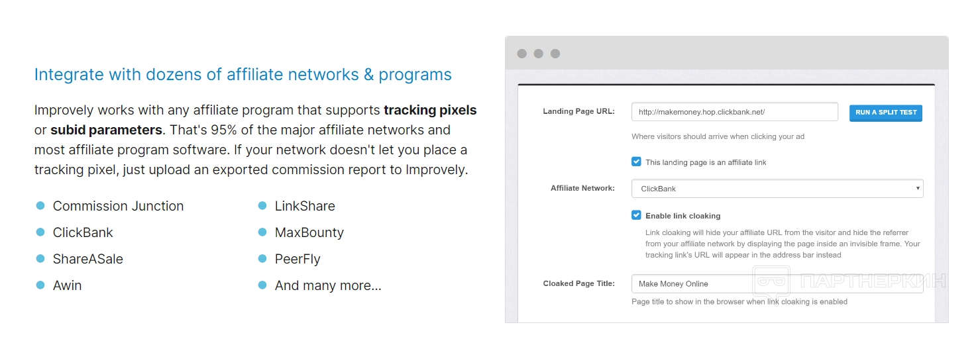Click the bullet beside MaxBounty
Viewport: 980px width, 341px height.
pos(262,232)
